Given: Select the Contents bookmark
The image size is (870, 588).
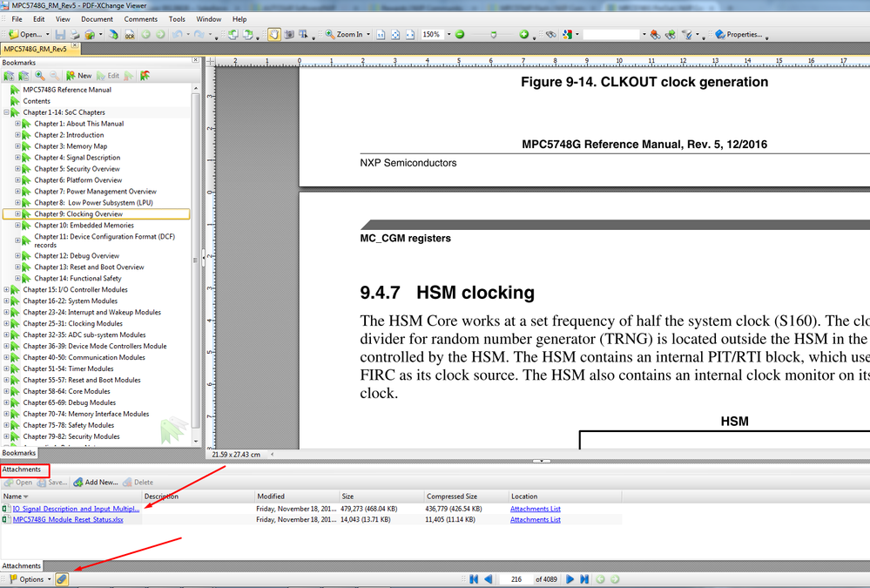Looking at the screenshot, I should click(36, 101).
